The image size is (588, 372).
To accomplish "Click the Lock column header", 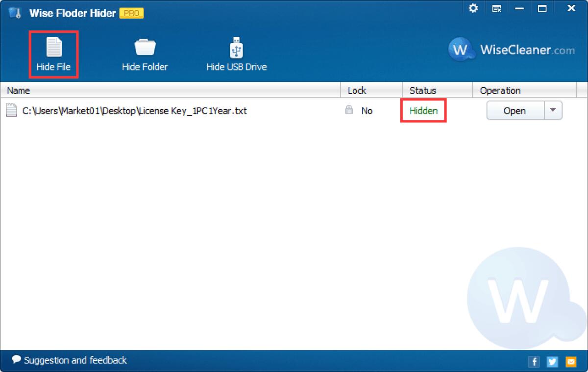I will (357, 90).
